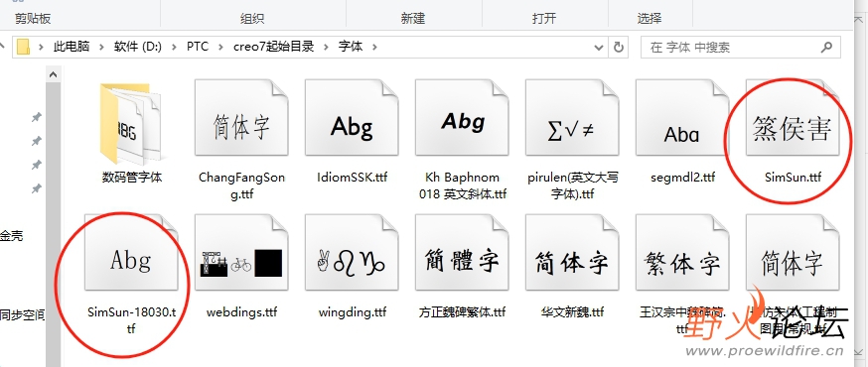The width and height of the screenshot is (868, 367).
Task: Expand chevron after PTC in path
Action: [x=220, y=47]
